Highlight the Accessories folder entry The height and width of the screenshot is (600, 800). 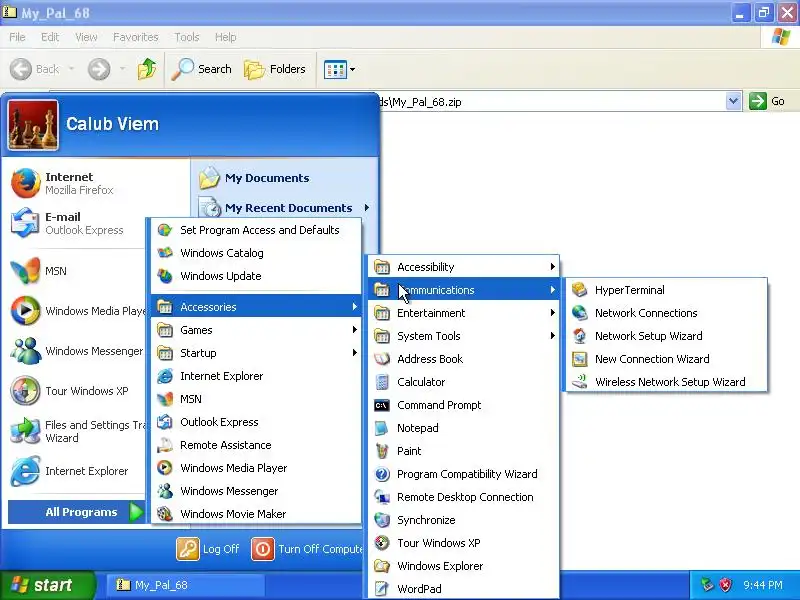pos(256,307)
